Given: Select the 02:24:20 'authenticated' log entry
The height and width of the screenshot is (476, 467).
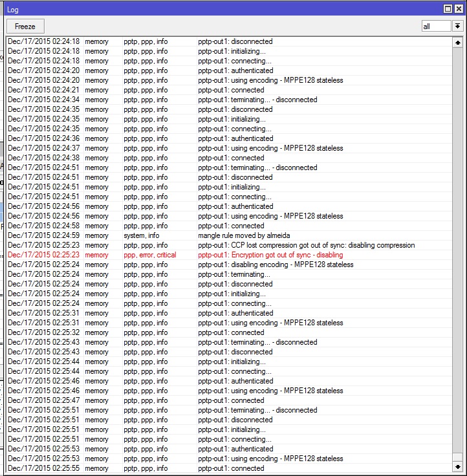Looking at the screenshot, I should 229,70.
